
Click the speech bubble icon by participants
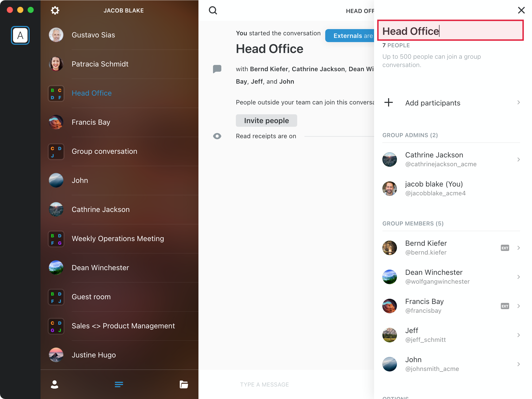[x=217, y=69]
